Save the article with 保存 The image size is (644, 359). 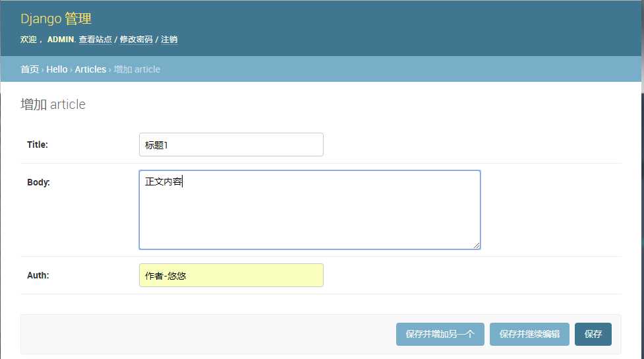[593, 334]
